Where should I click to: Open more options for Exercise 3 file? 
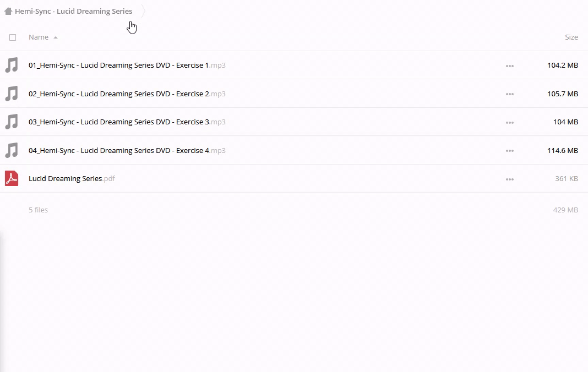509,123
